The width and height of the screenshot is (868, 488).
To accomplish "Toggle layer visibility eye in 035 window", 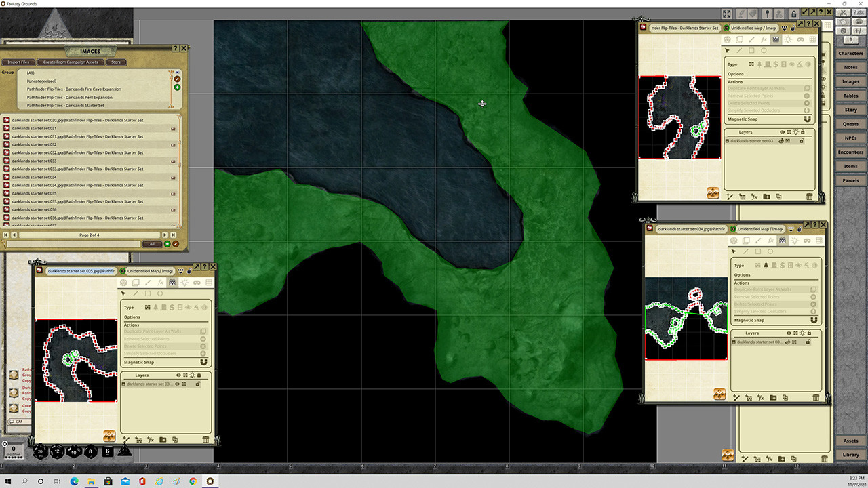I will pyautogui.click(x=177, y=384).
